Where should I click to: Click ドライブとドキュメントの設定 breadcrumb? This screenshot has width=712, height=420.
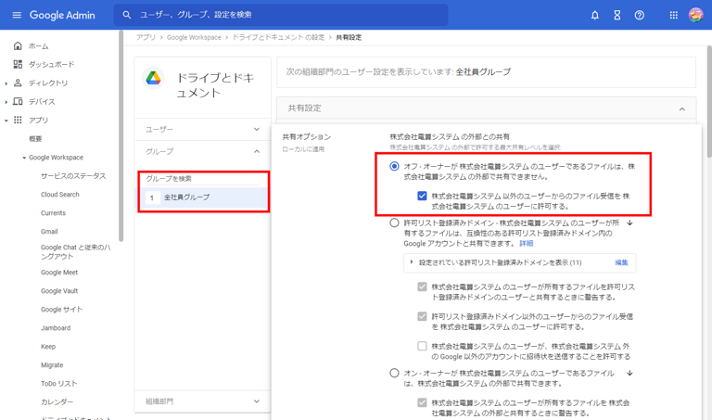point(278,37)
